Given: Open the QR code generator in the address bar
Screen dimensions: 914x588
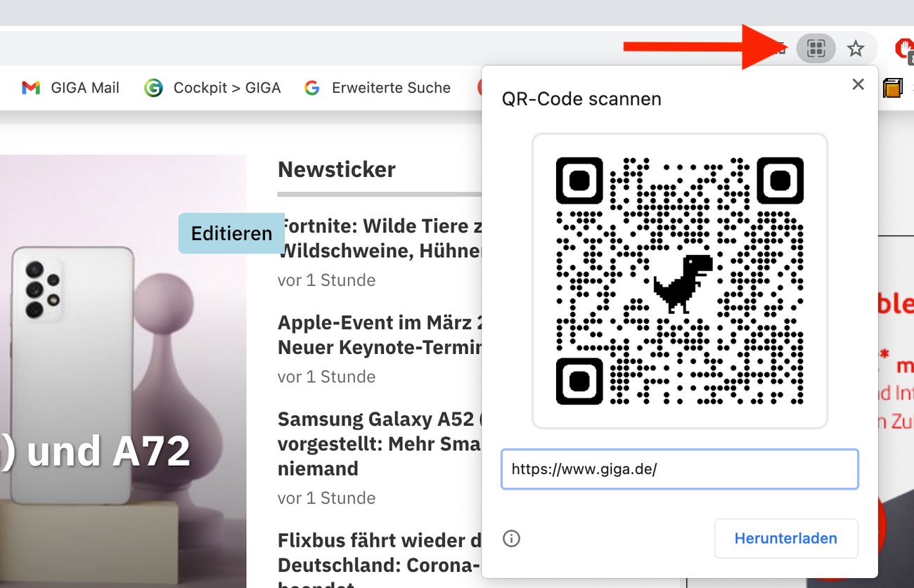Looking at the screenshot, I should 815,48.
